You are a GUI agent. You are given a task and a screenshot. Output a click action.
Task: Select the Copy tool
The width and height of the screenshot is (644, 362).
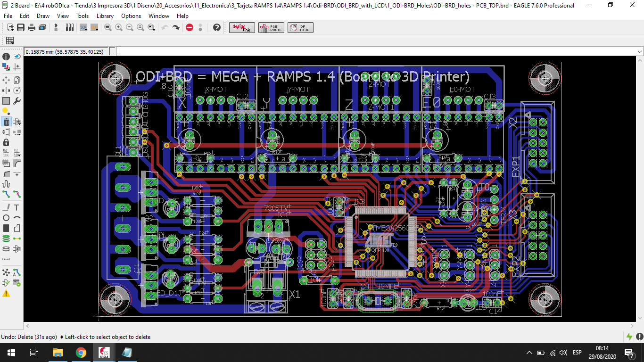[17, 80]
